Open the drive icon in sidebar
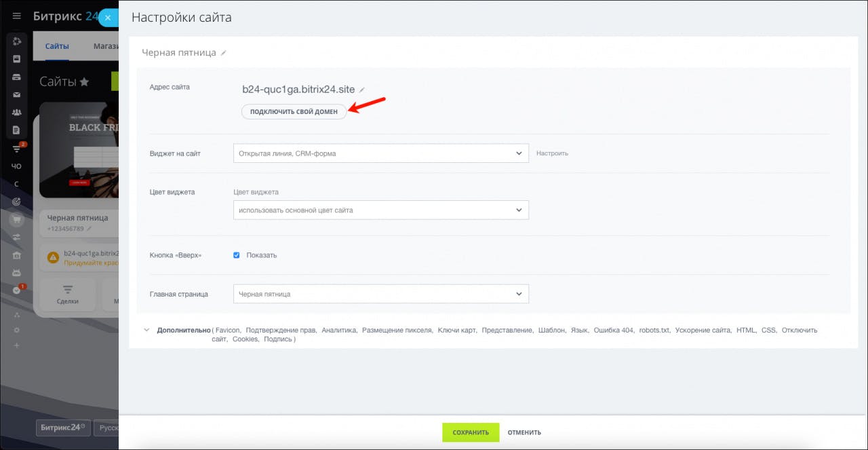Screen dimensions: 868x450 [17, 77]
